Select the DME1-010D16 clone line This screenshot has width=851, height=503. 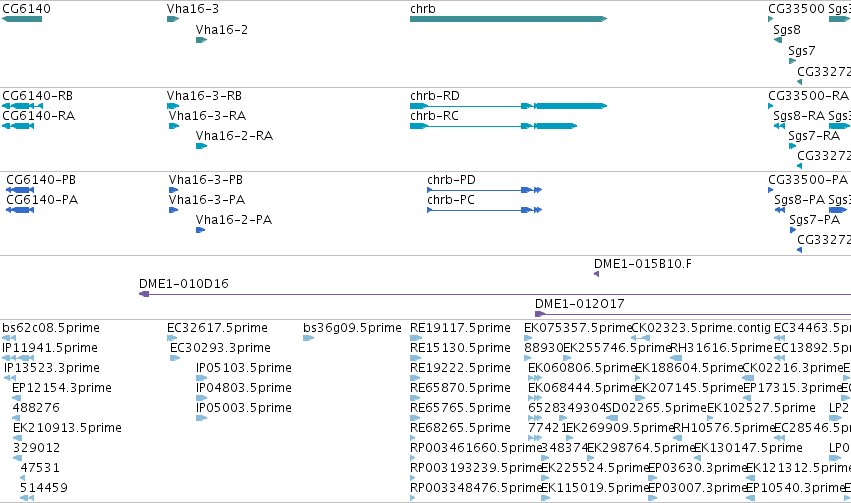(x=495, y=294)
